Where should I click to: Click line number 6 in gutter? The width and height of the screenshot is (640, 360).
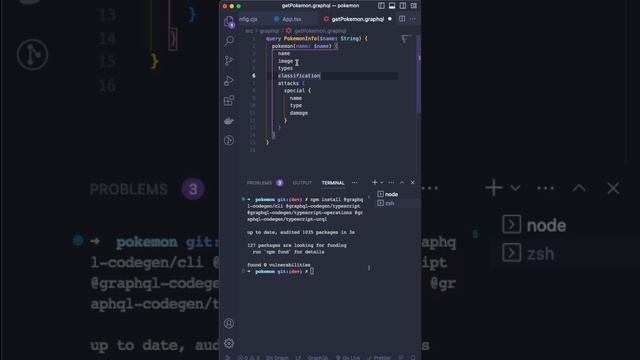(253, 76)
